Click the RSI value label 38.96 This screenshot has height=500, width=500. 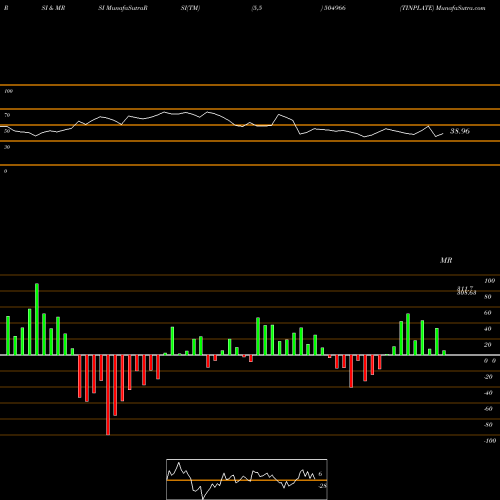click(x=460, y=131)
